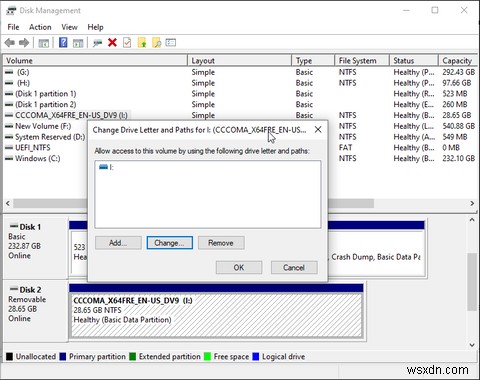480x380 pixels.
Task: Click the blue Help question mark icon
Action: click(63, 42)
